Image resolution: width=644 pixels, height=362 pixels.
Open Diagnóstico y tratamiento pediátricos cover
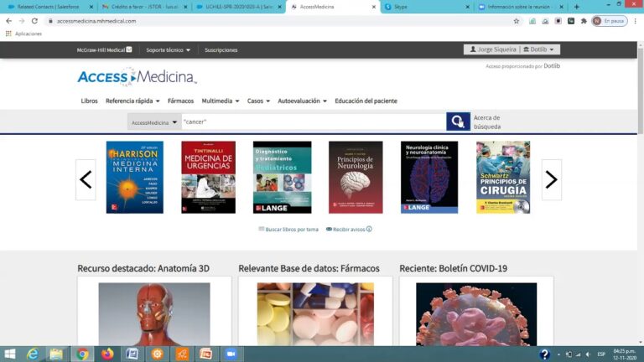[282, 178]
